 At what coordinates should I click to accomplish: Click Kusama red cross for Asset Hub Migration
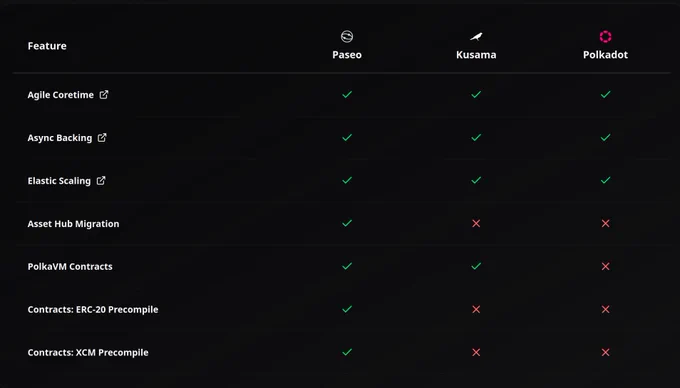point(476,223)
